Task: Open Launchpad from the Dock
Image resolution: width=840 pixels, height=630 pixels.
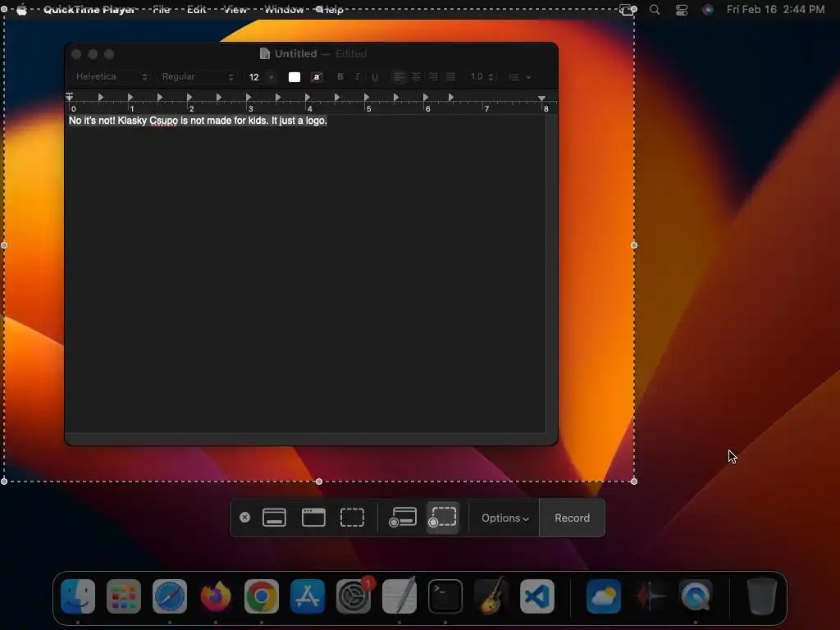Action: [x=124, y=596]
